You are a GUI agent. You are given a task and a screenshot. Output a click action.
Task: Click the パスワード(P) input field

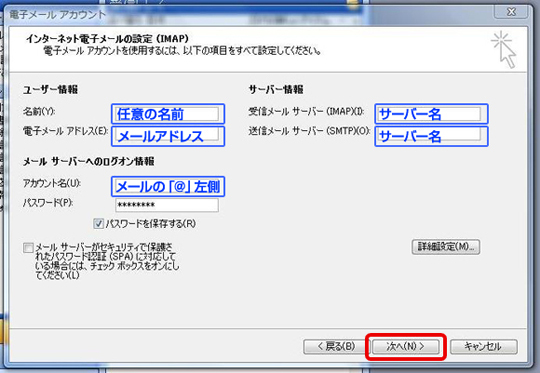pos(167,205)
